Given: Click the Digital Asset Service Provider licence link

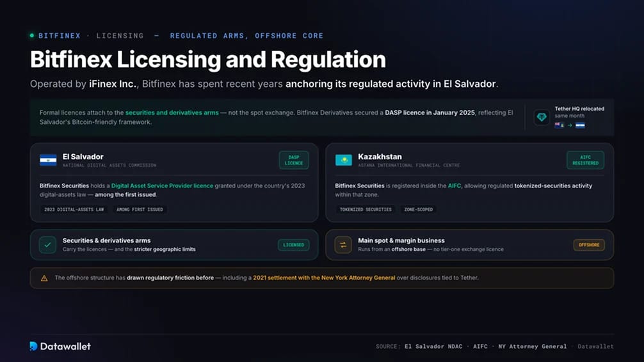Looking at the screenshot, I should pos(162,186).
